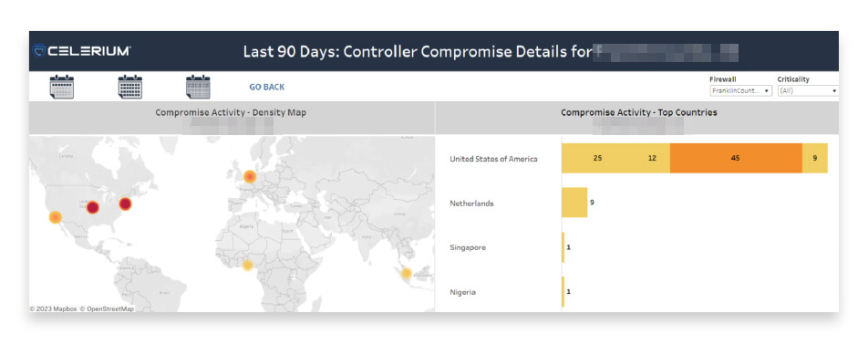
Task: Click the Nigeria country label
Action: click(x=462, y=292)
